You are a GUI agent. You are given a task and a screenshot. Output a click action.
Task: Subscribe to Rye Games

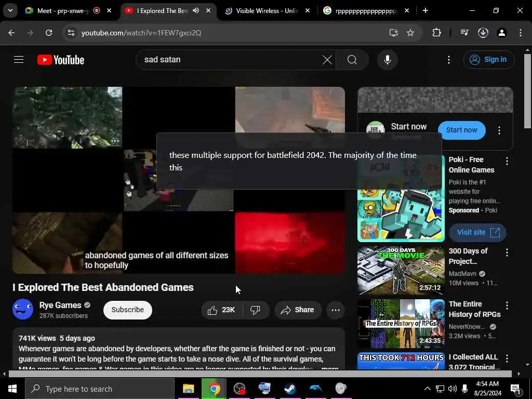tap(128, 310)
